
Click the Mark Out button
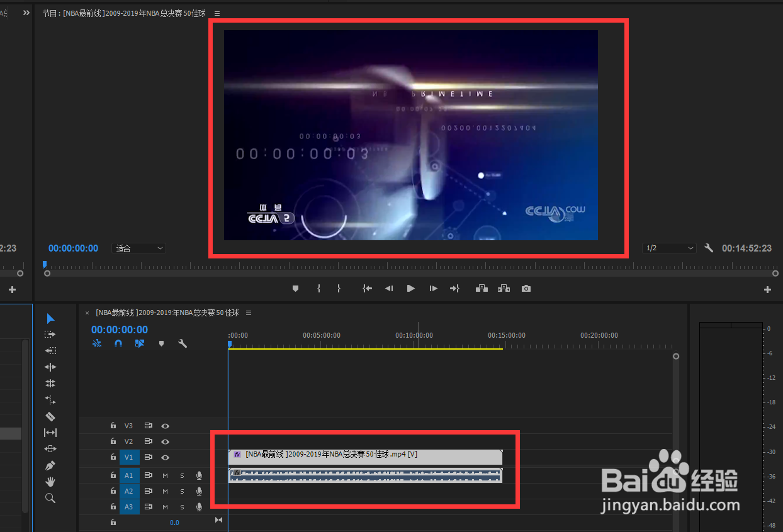tap(339, 289)
